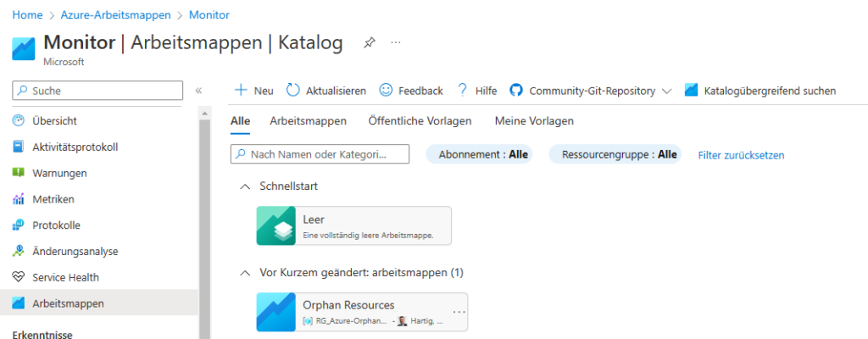Click the Monitor service icon beside the title

click(24, 48)
